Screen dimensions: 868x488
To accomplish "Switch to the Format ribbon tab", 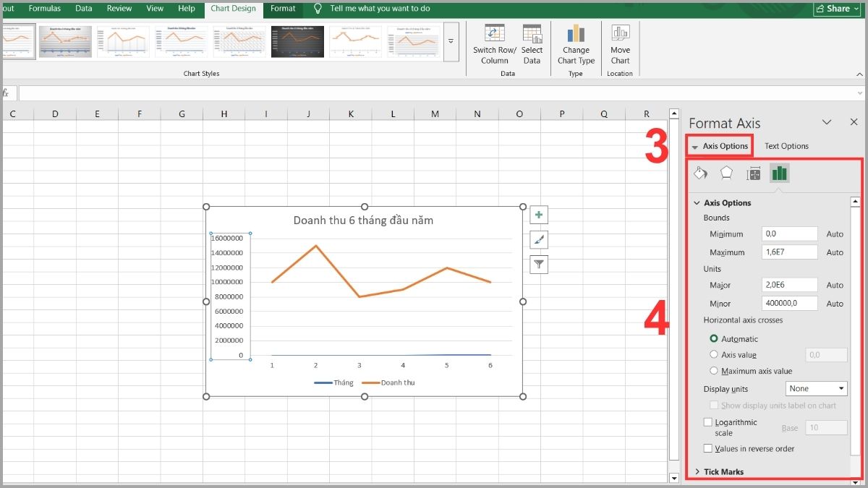I will (x=283, y=9).
